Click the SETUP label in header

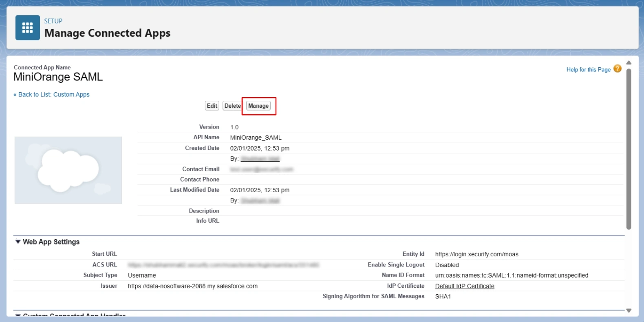53,21
